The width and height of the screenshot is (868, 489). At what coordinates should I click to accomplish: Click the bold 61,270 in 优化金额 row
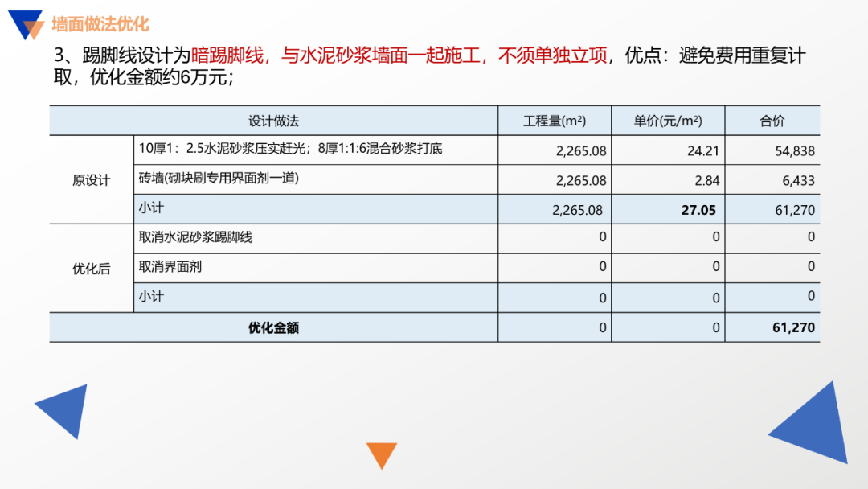[x=794, y=327]
